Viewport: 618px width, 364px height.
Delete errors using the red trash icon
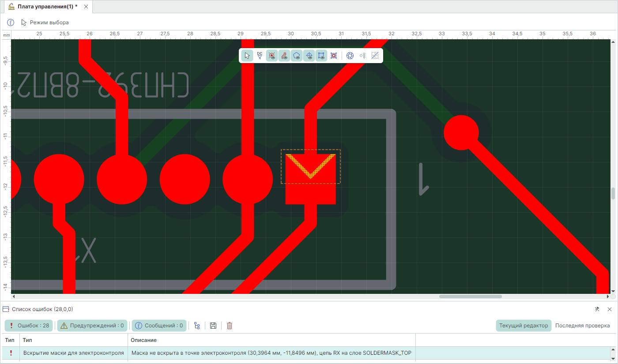[230, 326]
